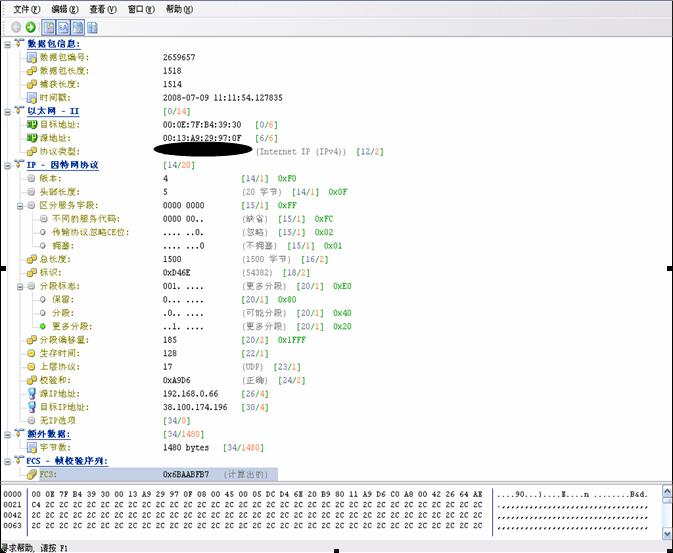Image resolution: width=673 pixels, height=553 pixels.
Task: Click the grey back arrow toolbar button
Action: coord(16,27)
